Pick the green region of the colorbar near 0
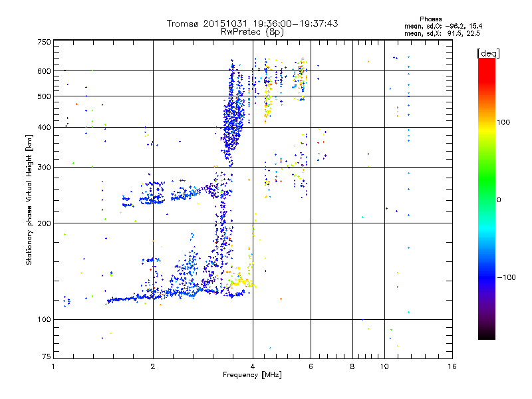 [487, 184]
